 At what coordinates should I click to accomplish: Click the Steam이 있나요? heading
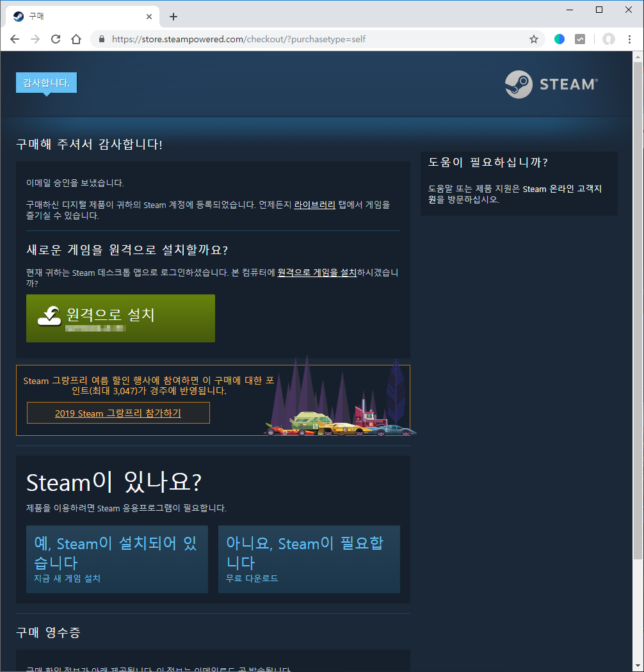click(113, 482)
